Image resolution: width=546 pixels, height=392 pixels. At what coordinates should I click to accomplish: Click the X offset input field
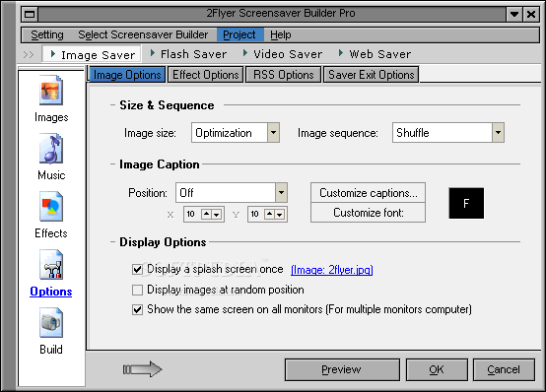[x=193, y=214]
